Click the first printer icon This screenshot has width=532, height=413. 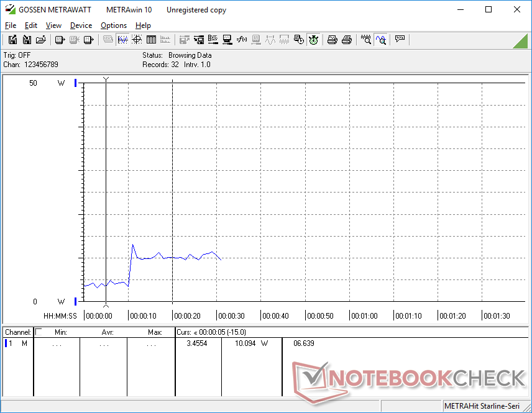pyautogui.click(x=332, y=40)
